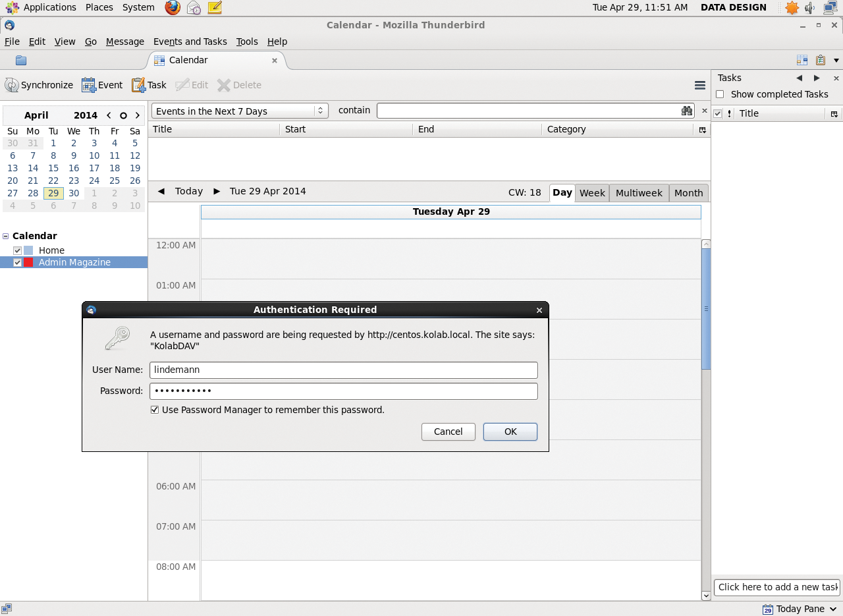
Task: Uncheck Use Password Manager to remember this password
Action: 155,409
